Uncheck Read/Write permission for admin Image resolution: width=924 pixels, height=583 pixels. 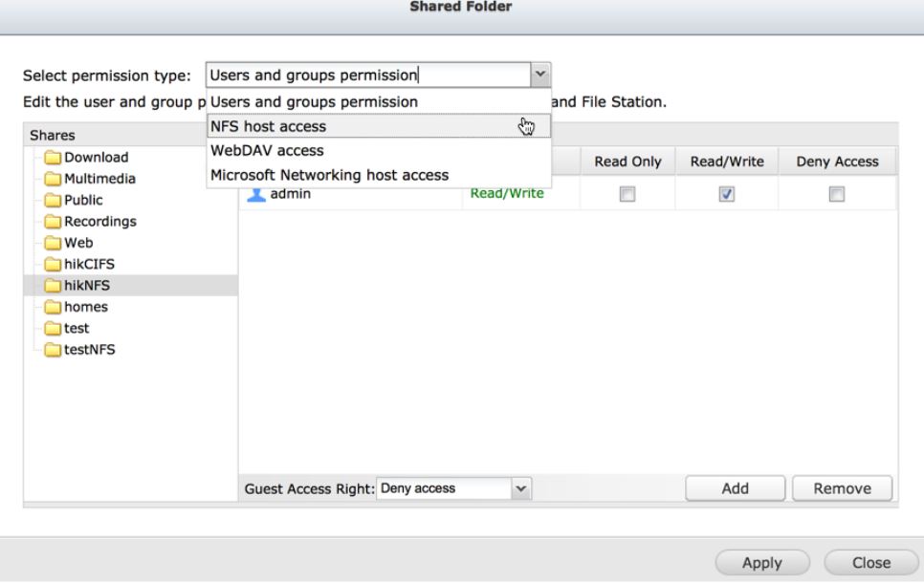tap(726, 194)
